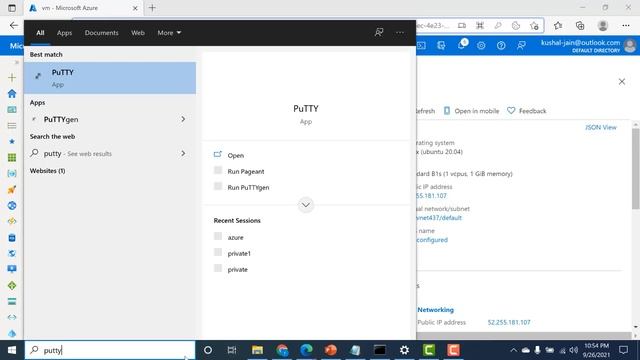Open kushal-jain account menu

pyautogui.click(x=588, y=45)
